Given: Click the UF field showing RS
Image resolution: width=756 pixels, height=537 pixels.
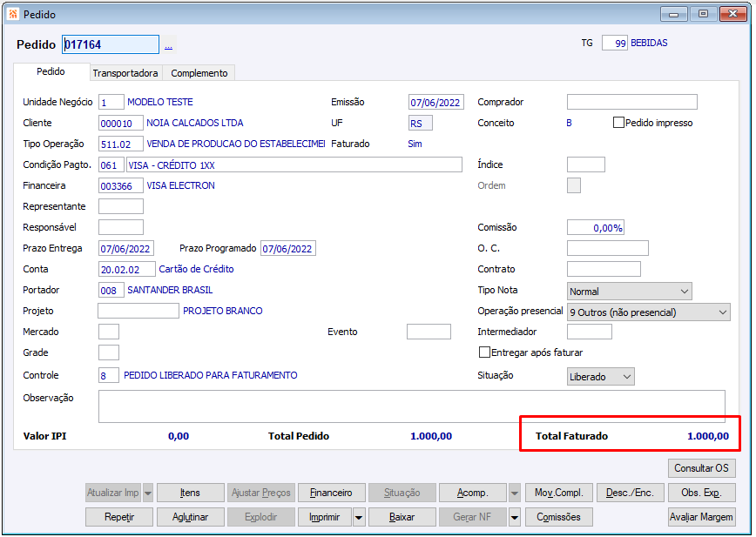Looking at the screenshot, I should click(421, 124).
